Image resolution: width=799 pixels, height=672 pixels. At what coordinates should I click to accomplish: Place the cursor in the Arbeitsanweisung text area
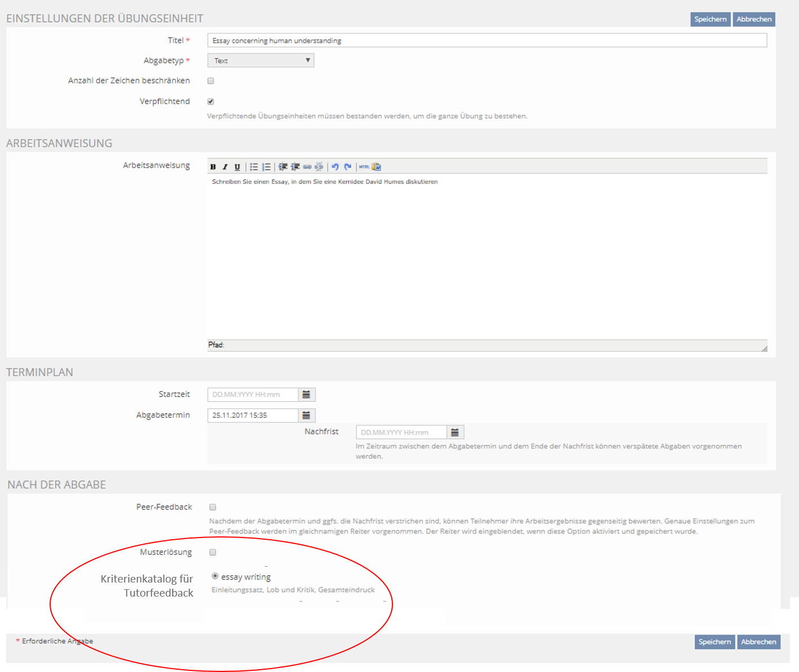pyautogui.click(x=487, y=257)
